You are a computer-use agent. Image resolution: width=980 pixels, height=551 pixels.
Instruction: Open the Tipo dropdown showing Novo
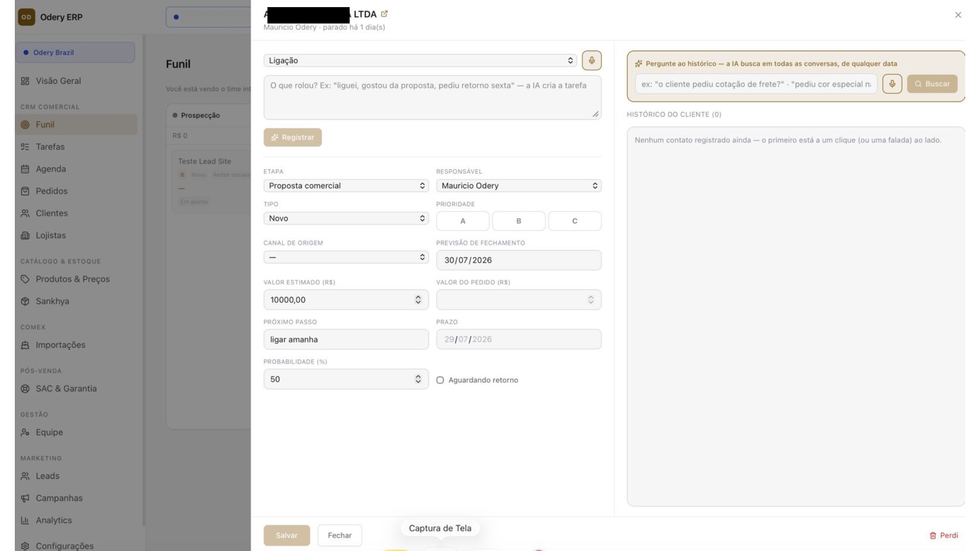(x=346, y=218)
